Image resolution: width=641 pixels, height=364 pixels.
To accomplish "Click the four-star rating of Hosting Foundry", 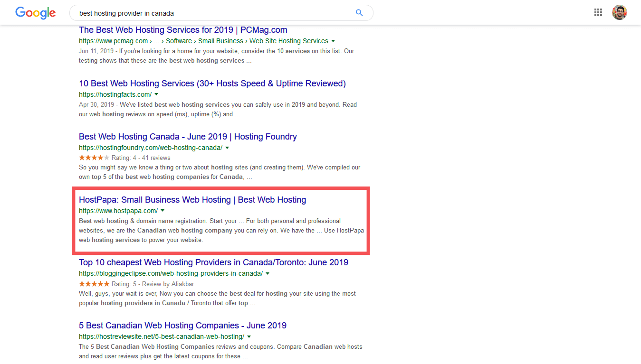I will tap(94, 158).
